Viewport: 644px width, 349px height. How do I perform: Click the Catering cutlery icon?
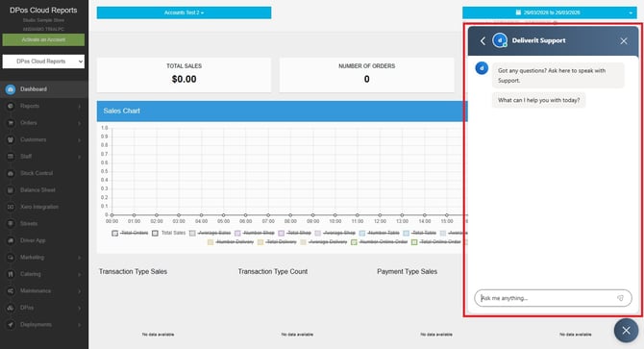(11, 274)
